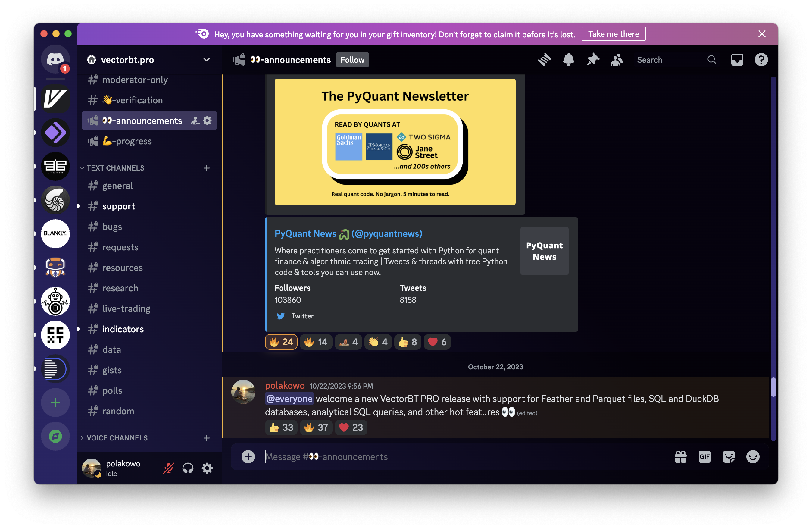Viewport: 812px width, 529px height.
Task: Open the inbox icon
Action: [x=737, y=60]
